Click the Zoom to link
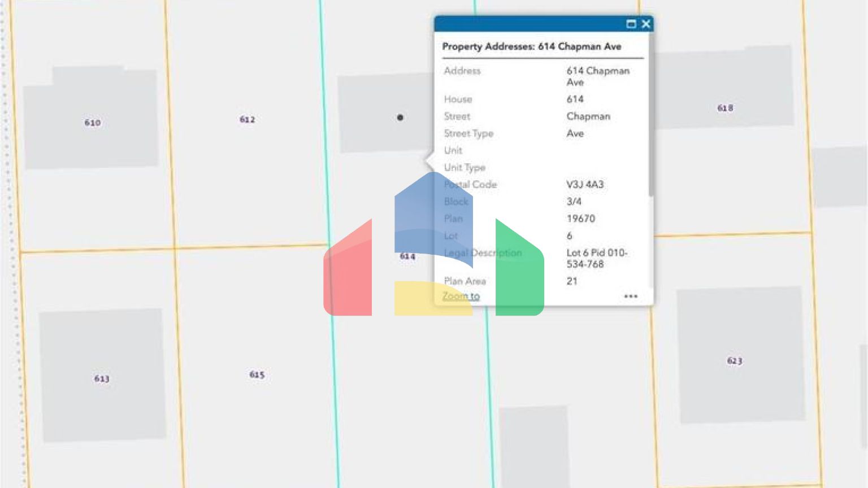 [x=461, y=296]
